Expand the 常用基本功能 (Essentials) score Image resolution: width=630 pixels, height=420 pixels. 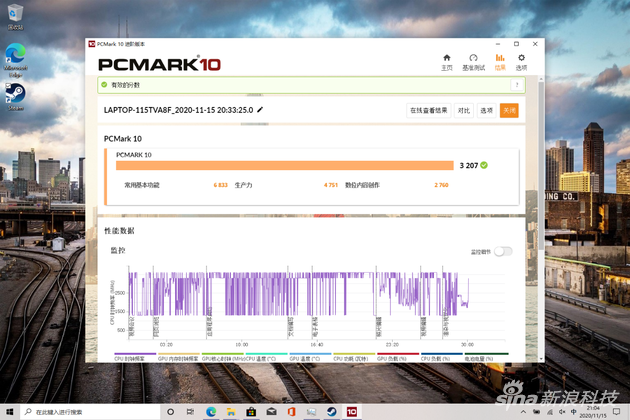coord(142,185)
